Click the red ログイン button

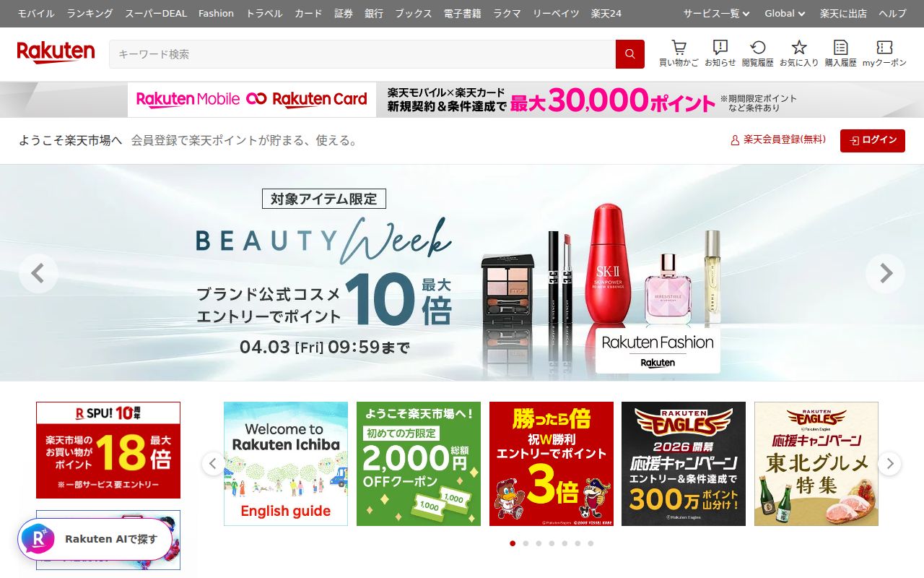point(873,140)
